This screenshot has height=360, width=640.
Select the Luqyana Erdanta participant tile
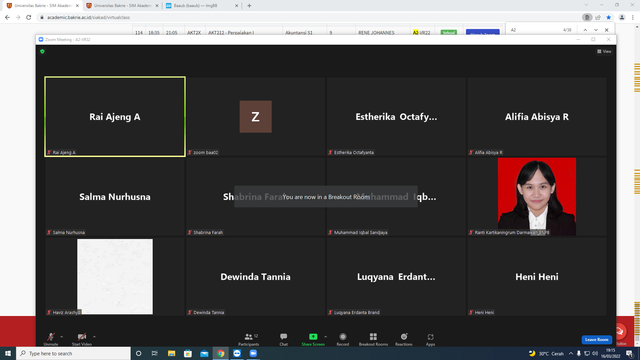[396, 276]
